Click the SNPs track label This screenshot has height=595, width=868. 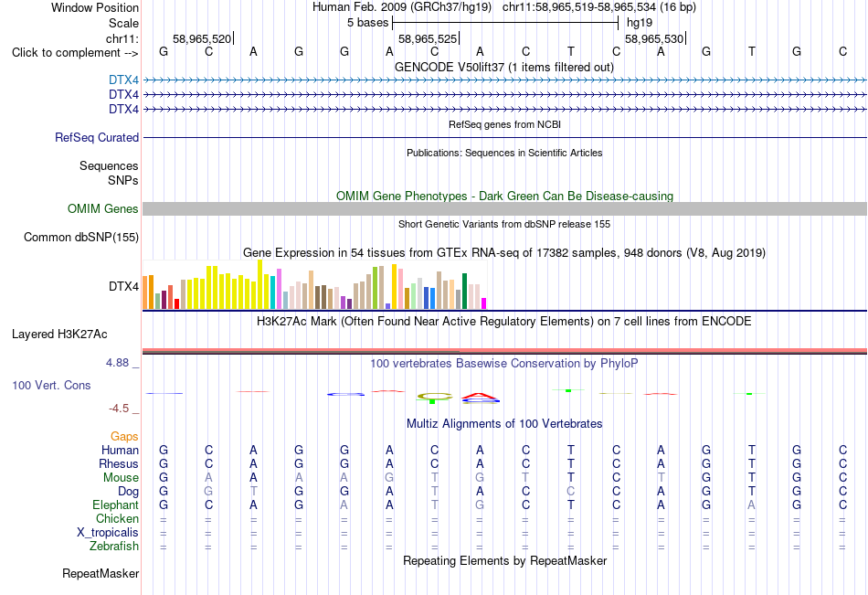tap(123, 180)
